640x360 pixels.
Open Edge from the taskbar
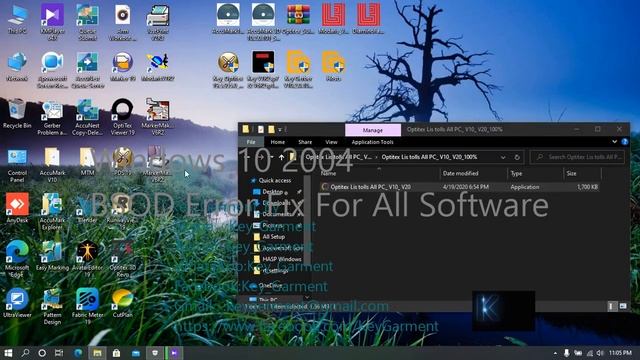78,353
